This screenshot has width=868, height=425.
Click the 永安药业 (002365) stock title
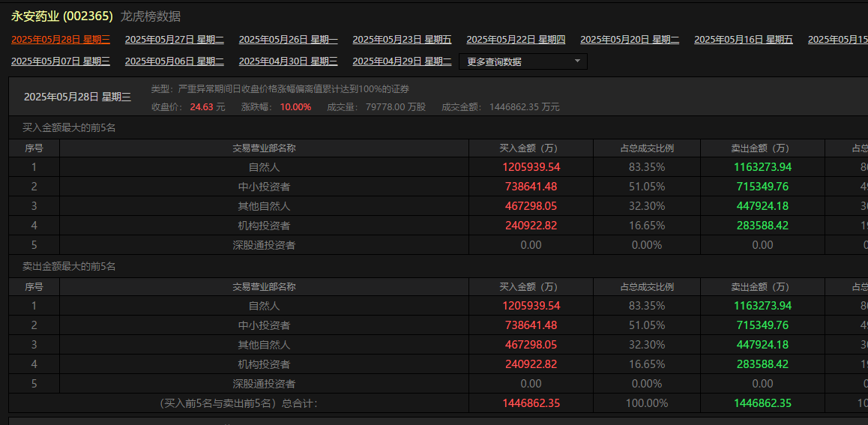tap(62, 16)
